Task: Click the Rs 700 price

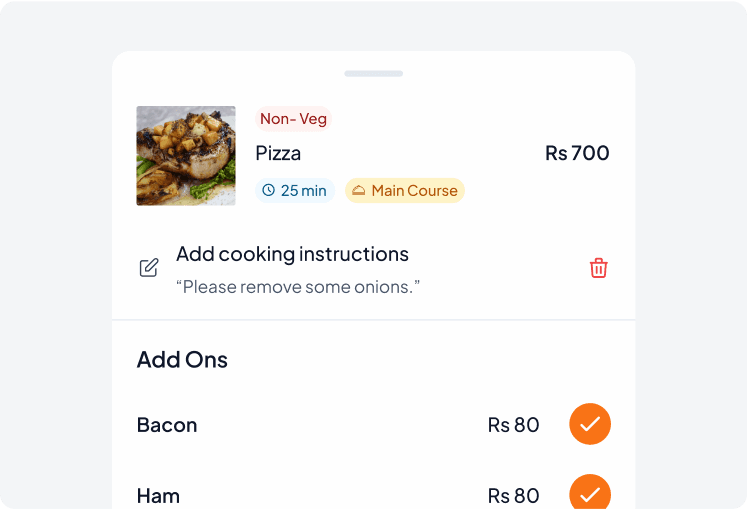Action: 577,153
